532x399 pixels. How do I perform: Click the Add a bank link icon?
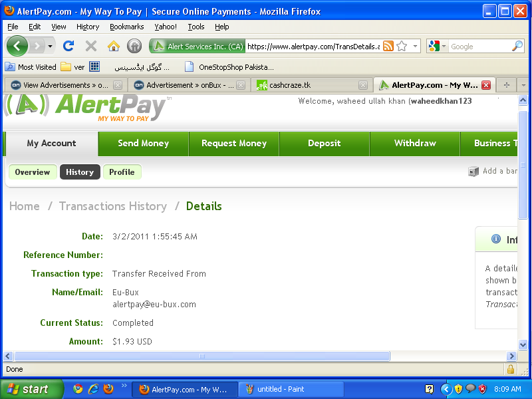coord(473,172)
